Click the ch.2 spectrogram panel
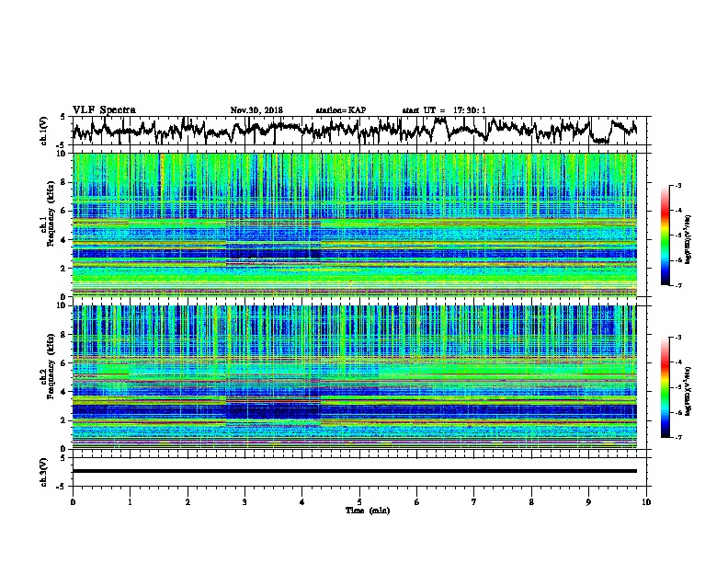Screen dimensions: 728x563 (x=354, y=377)
